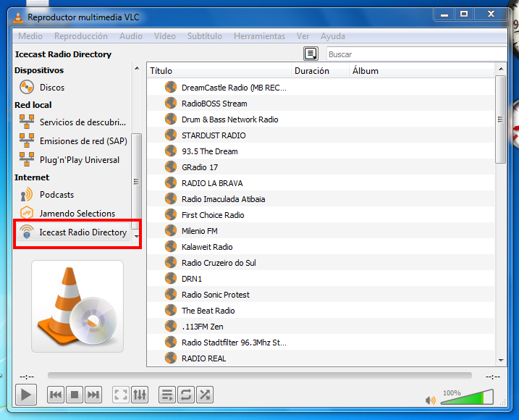Open the Vídeo menu
Image resolution: width=519 pixels, height=420 pixels.
(x=165, y=36)
